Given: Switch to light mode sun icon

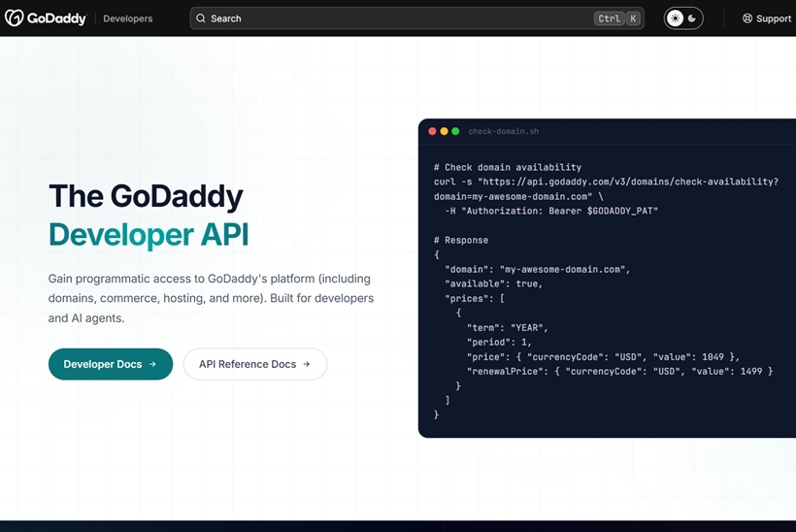Looking at the screenshot, I should click(675, 18).
